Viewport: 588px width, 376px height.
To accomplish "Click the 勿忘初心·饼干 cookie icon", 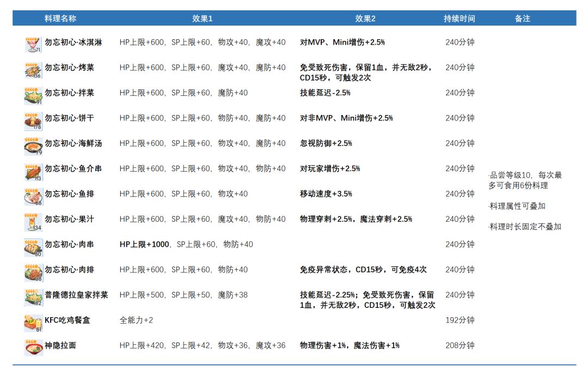I will pos(33,121).
